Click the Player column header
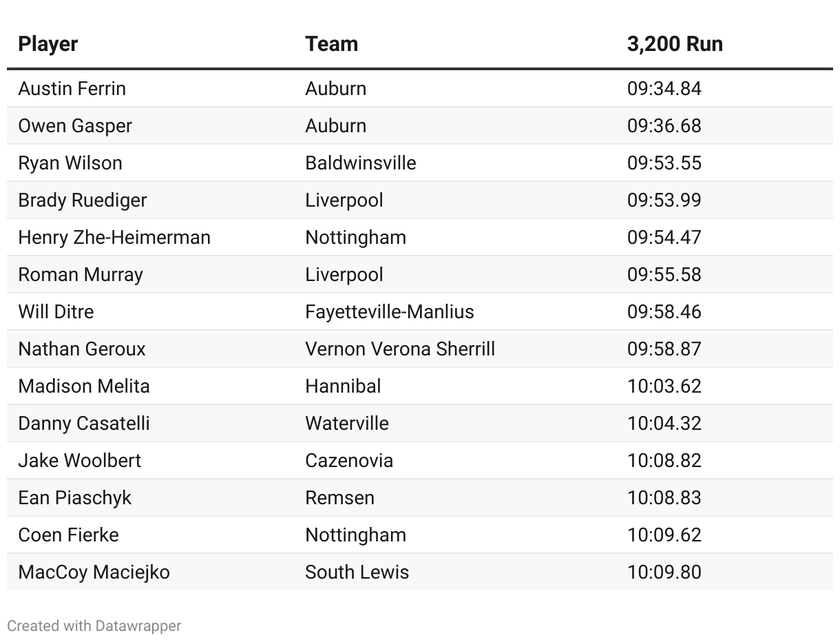840x642 pixels. click(48, 44)
